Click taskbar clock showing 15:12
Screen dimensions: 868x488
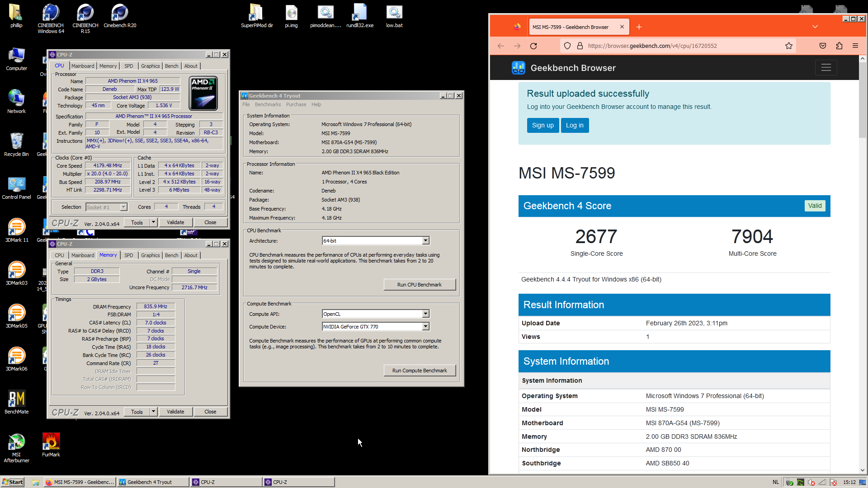pos(849,482)
